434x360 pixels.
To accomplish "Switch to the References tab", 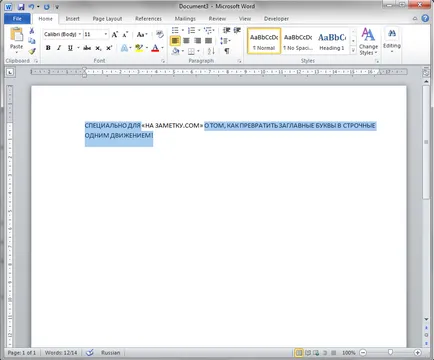I will (148, 19).
